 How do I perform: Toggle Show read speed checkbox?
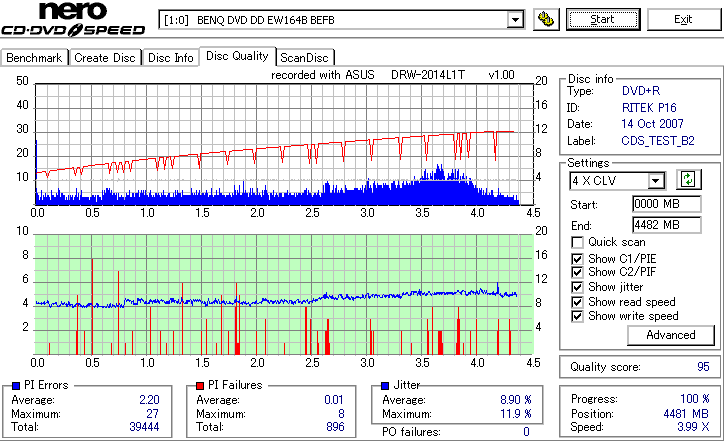[577, 302]
